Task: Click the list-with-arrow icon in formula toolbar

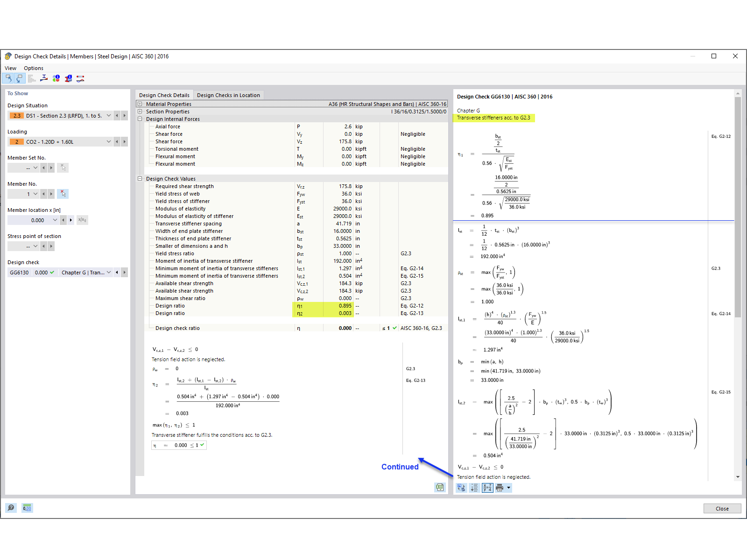Action: pyautogui.click(x=474, y=488)
